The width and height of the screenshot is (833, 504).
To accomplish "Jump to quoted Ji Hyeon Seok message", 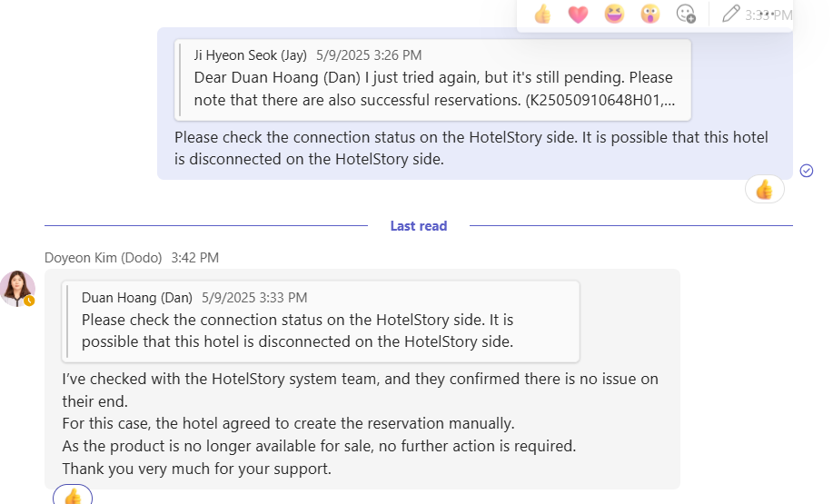I will tap(432, 79).
